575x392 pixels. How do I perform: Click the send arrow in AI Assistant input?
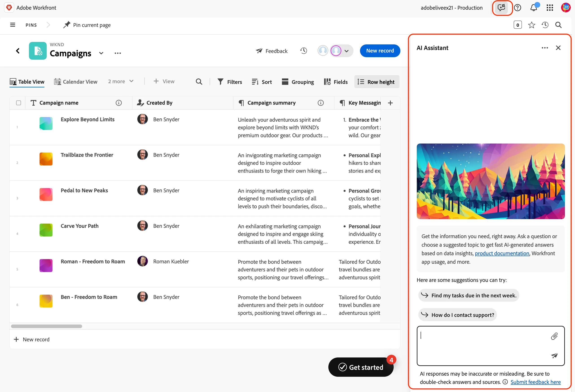coord(554,355)
